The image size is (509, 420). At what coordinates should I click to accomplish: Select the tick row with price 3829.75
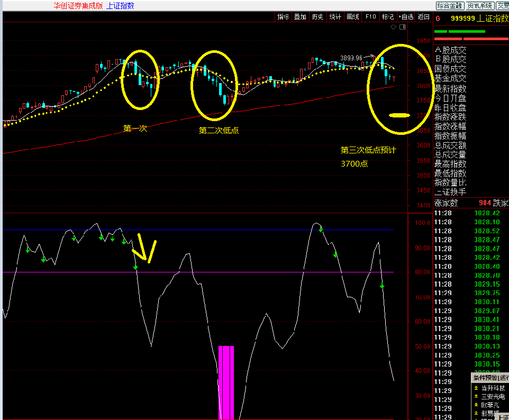(x=471, y=293)
